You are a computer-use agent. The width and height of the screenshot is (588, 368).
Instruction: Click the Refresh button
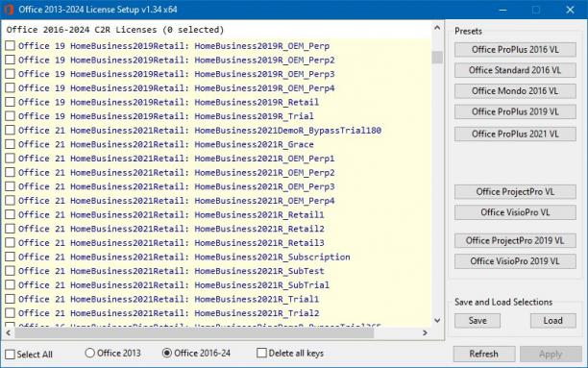pyautogui.click(x=483, y=354)
